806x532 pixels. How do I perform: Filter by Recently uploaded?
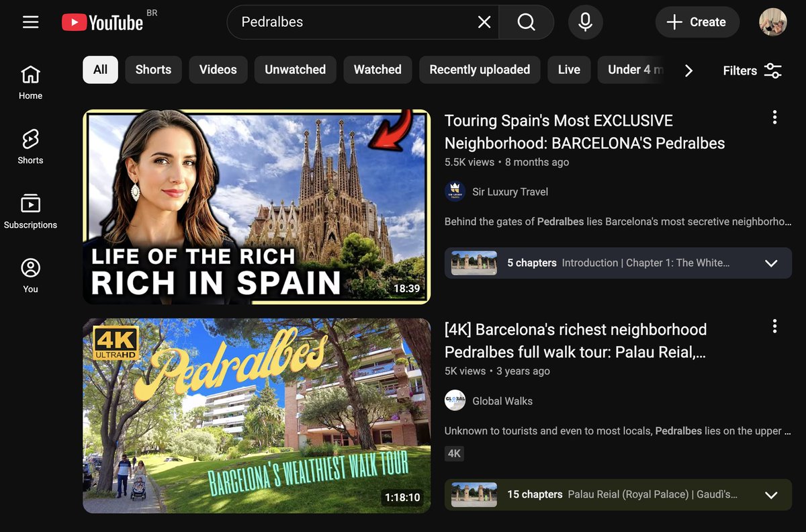pos(480,70)
